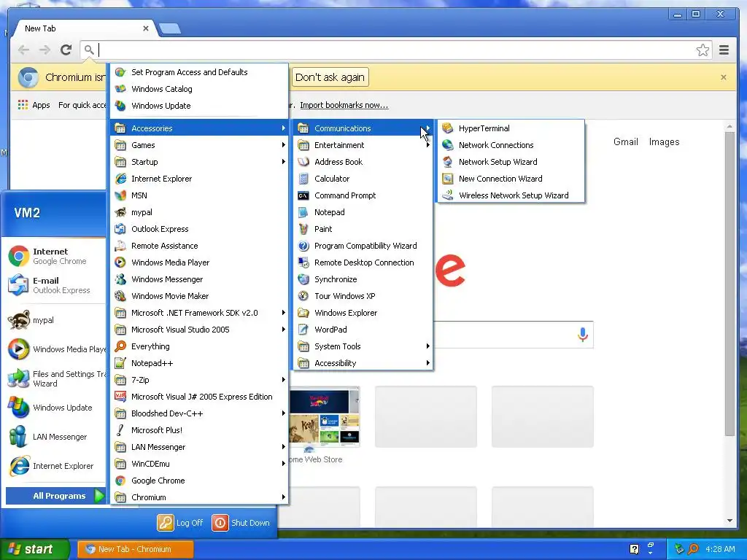Viewport: 747px width, 560px height.
Task: Open HyperTerminal from Communications submenu
Action: (511, 128)
